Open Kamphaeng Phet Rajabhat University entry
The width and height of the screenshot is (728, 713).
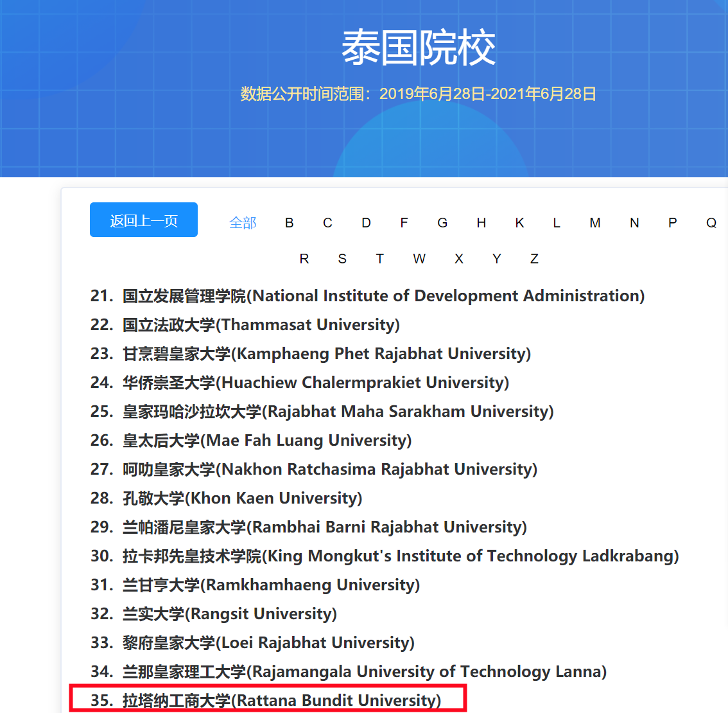(326, 354)
